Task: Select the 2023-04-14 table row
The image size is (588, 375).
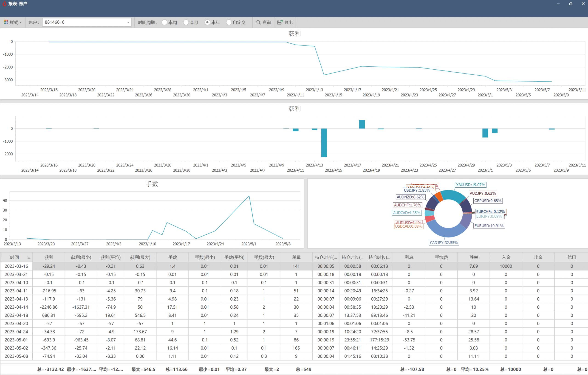Action: pyautogui.click(x=294, y=307)
